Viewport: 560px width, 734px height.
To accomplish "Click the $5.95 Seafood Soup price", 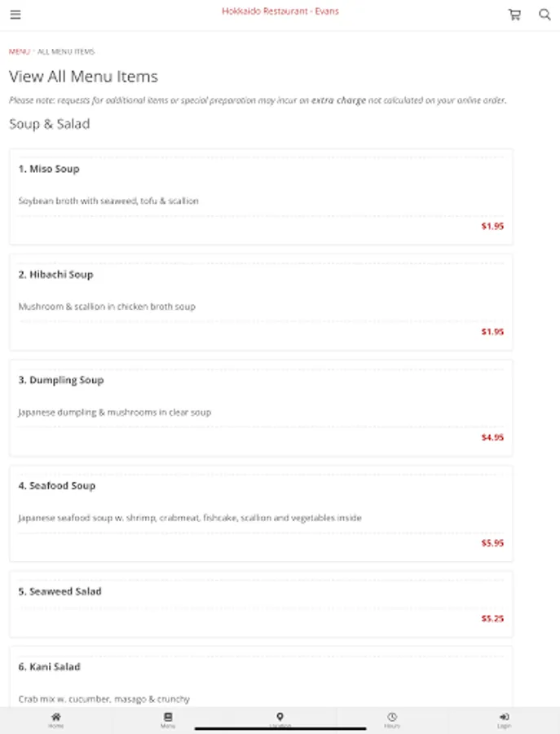I will click(492, 543).
